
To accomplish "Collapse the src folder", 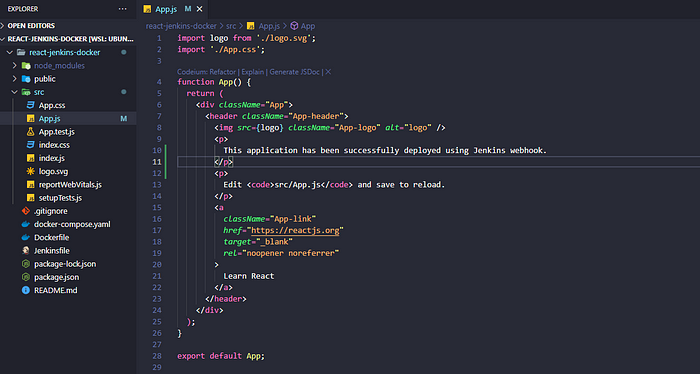I will pos(15,92).
